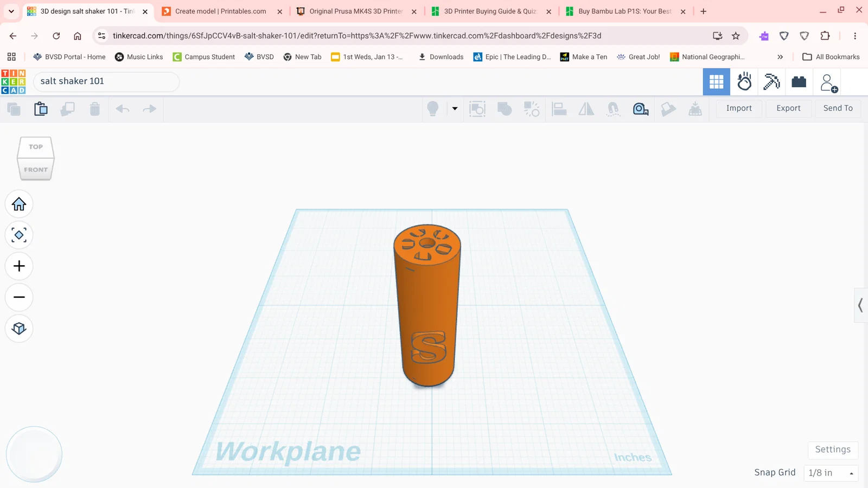
Task: Click the Duplicate and repeat icon
Action: [x=67, y=109]
